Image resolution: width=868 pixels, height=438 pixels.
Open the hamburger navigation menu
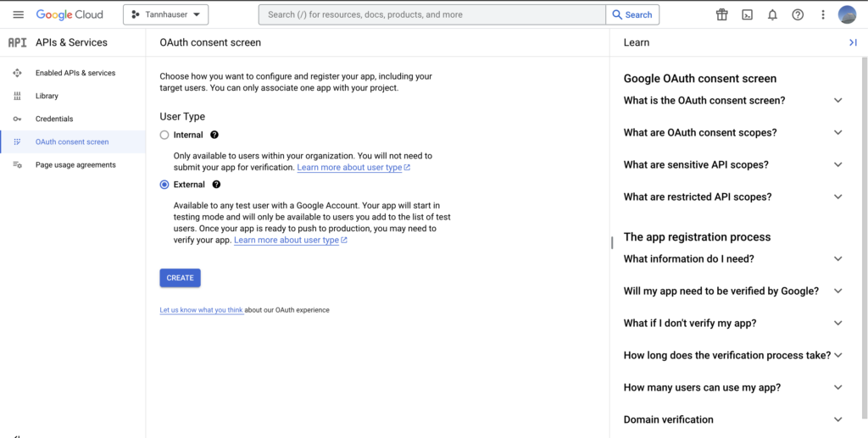[x=19, y=15]
